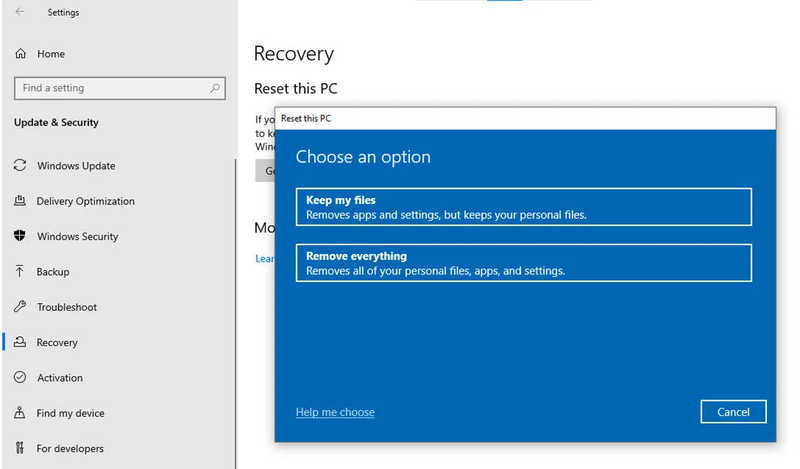The width and height of the screenshot is (800, 469).
Task: Click the Recovery page heading
Action: pos(294,54)
